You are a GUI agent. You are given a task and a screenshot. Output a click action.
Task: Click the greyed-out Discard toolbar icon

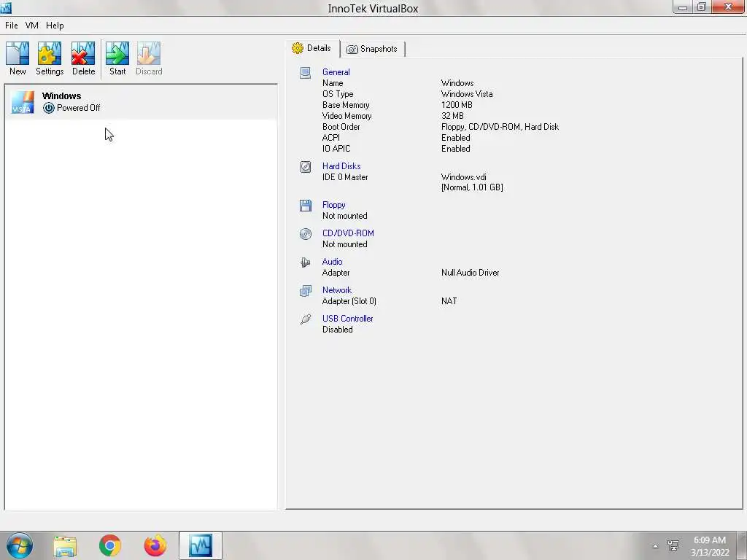[x=149, y=53]
